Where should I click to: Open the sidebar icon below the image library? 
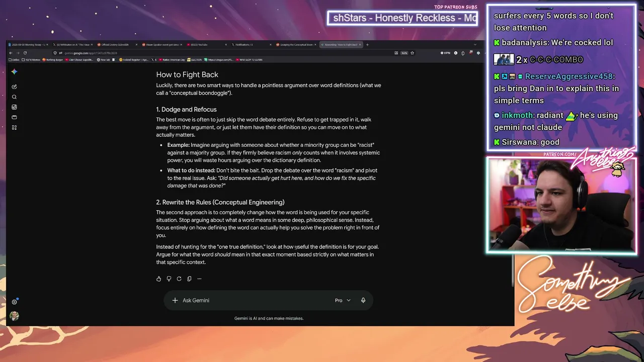coord(14,117)
